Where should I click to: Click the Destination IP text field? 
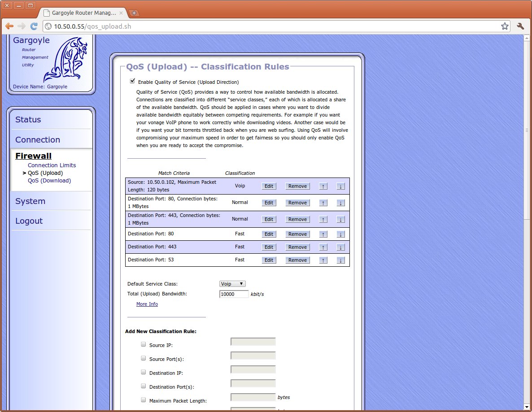coord(253,369)
